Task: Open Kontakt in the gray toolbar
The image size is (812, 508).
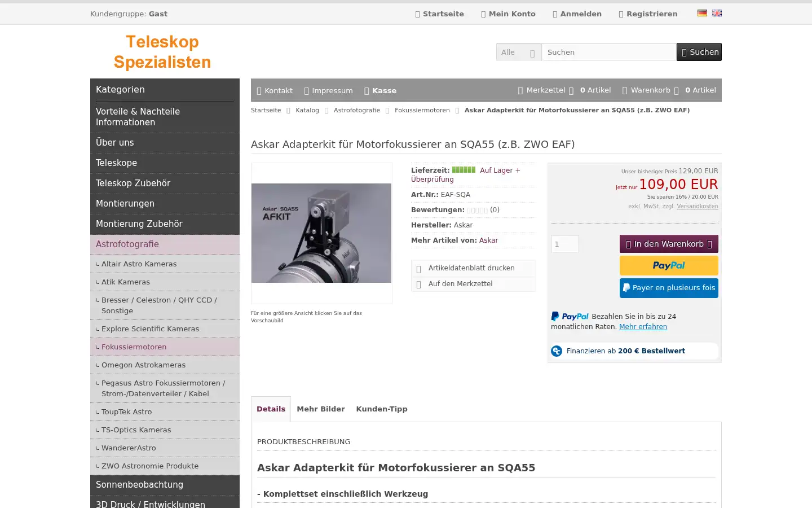Action: pos(275,90)
